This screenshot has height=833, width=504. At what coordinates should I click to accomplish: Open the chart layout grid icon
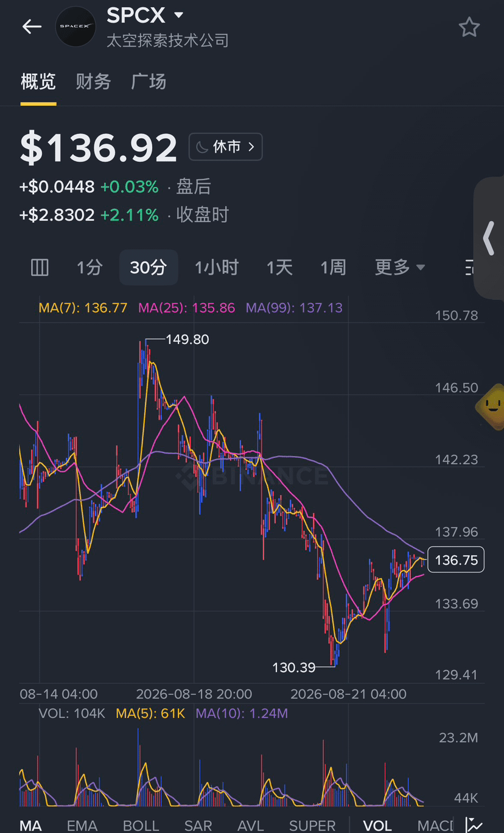pyautogui.click(x=40, y=267)
